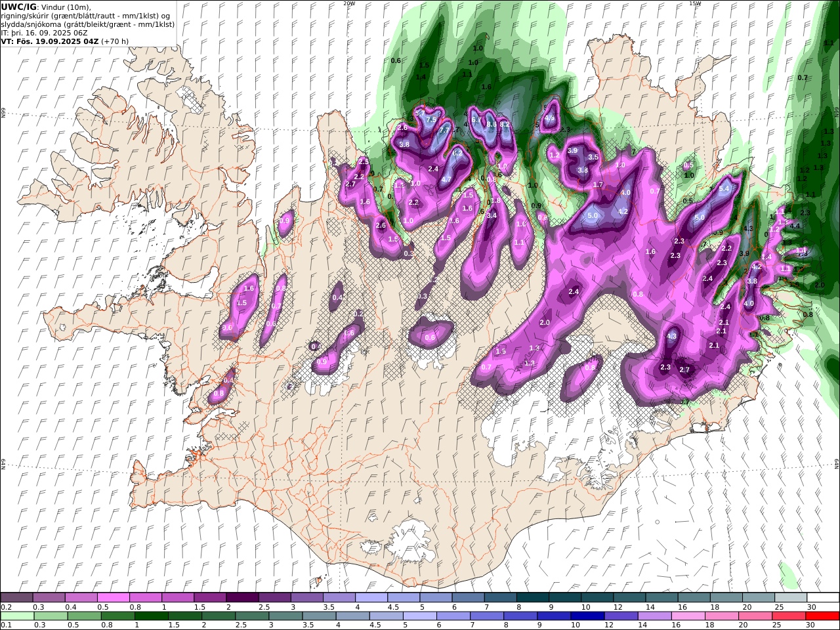840x630 pixels.
Task: Click the '15W' longitude label on the top edge
Action: pyautogui.click(x=695, y=3)
